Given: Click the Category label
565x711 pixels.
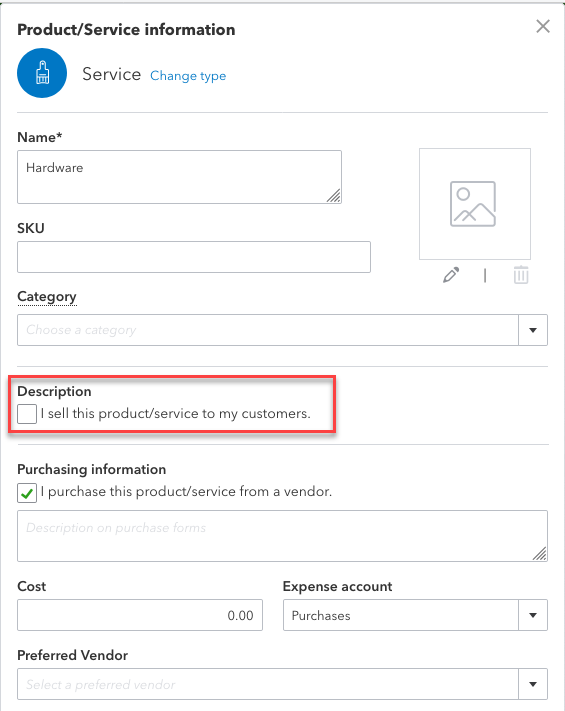Looking at the screenshot, I should [x=47, y=297].
